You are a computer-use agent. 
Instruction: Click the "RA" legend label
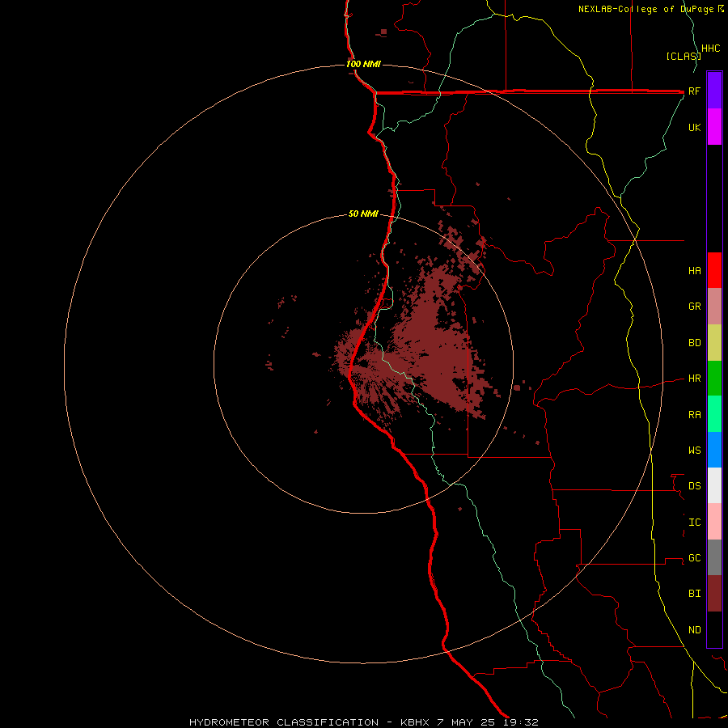[694, 415]
